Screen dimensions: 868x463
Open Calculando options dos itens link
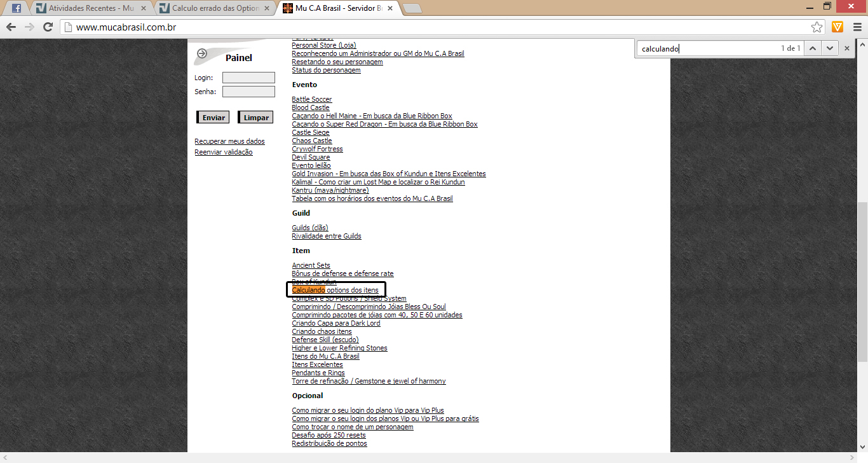click(335, 290)
